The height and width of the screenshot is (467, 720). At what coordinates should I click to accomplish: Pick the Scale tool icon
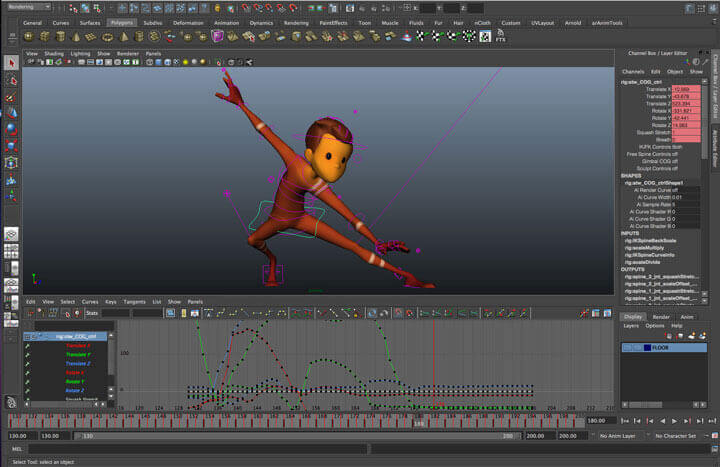tap(11, 146)
